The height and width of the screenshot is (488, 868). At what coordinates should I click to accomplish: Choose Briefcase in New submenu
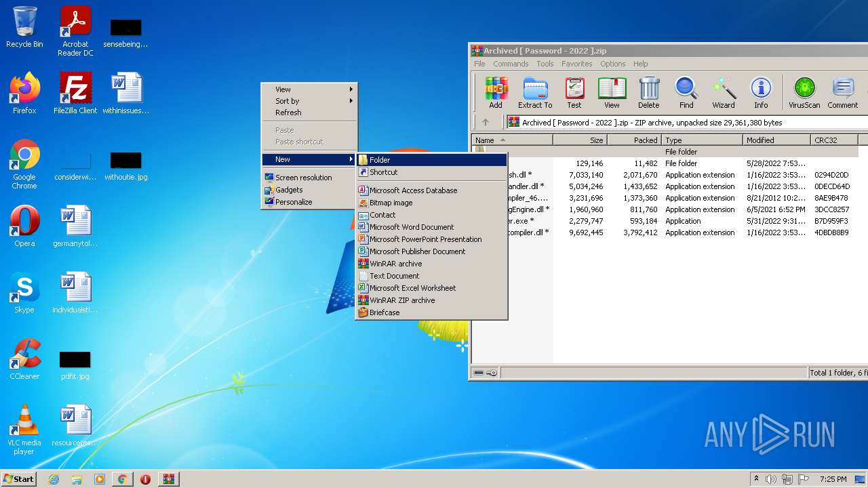pos(432,312)
